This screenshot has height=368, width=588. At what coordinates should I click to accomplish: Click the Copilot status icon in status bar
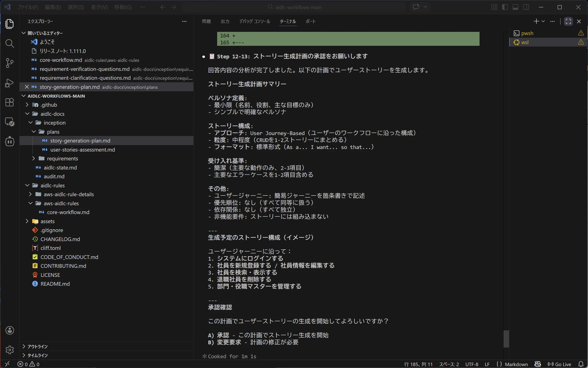[x=538, y=364]
